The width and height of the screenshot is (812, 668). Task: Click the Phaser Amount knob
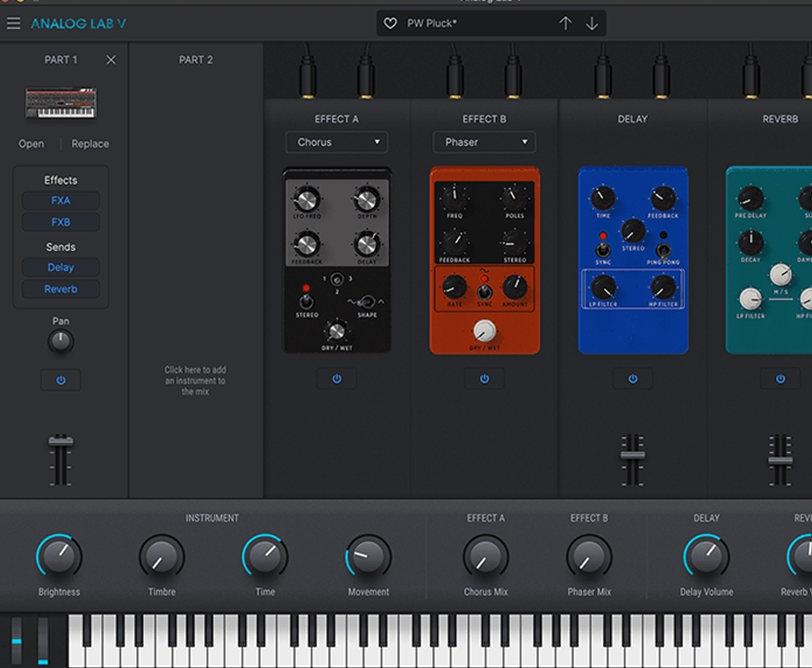[x=514, y=286]
